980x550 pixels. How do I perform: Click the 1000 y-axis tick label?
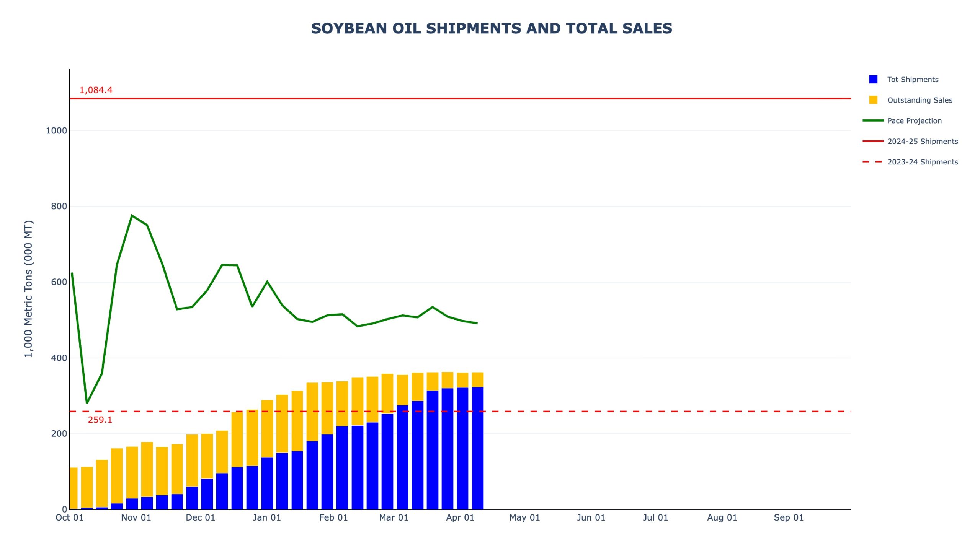click(56, 131)
